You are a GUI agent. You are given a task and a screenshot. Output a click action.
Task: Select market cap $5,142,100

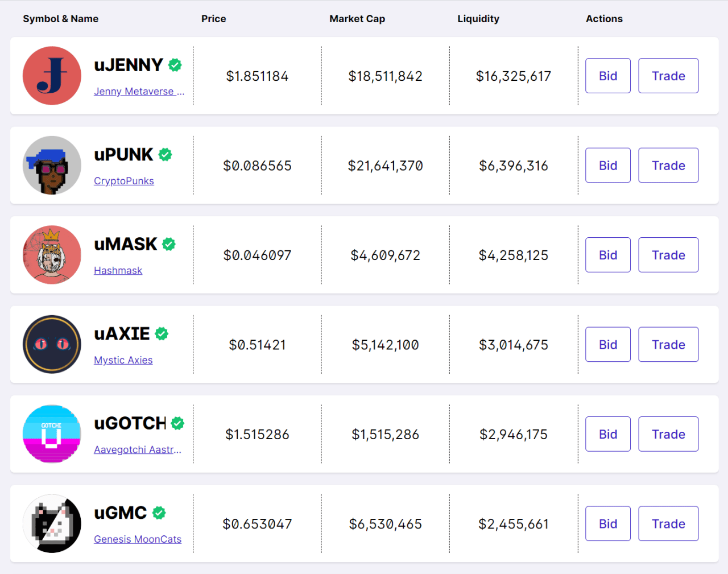[x=386, y=345]
